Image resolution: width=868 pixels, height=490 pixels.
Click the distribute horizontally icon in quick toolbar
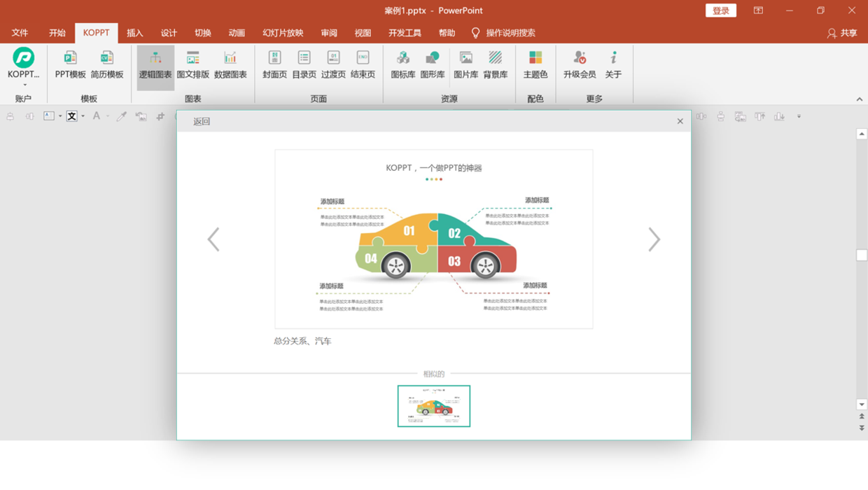point(701,116)
